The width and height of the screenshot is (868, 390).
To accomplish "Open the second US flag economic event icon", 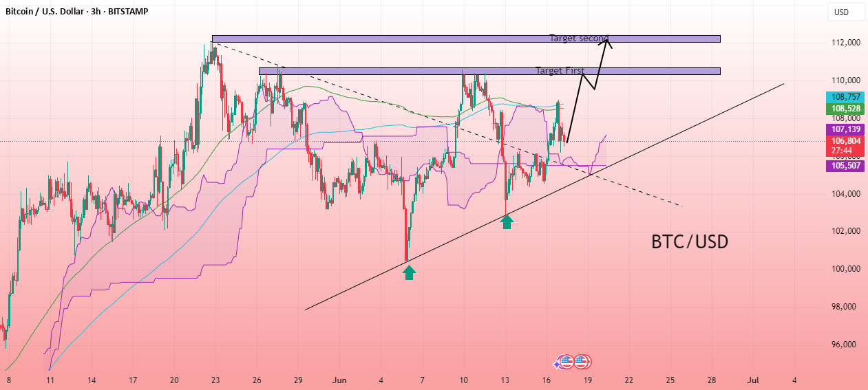I will (x=583, y=362).
